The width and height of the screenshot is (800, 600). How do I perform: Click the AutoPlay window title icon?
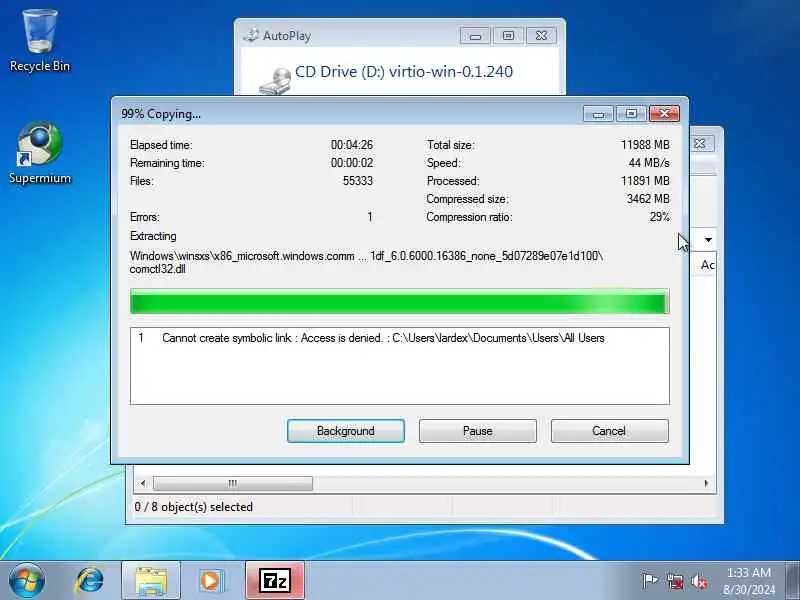click(251, 35)
